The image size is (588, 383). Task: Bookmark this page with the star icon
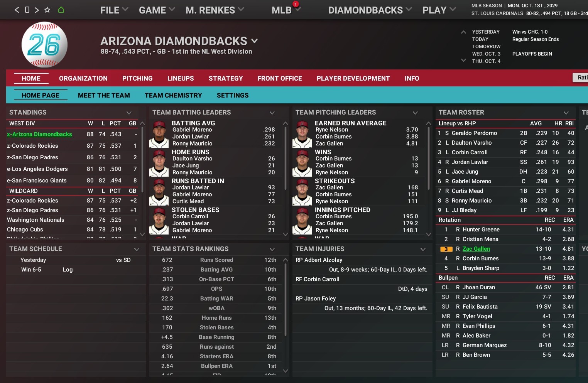[47, 10]
